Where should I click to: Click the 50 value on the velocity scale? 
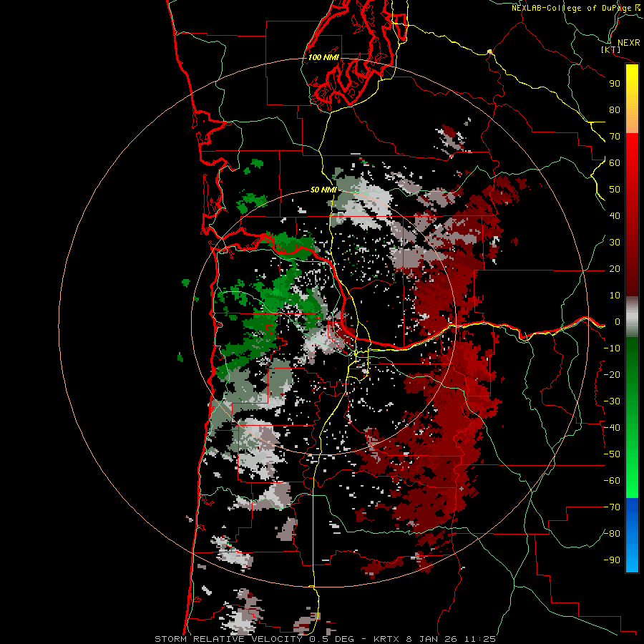pos(615,190)
